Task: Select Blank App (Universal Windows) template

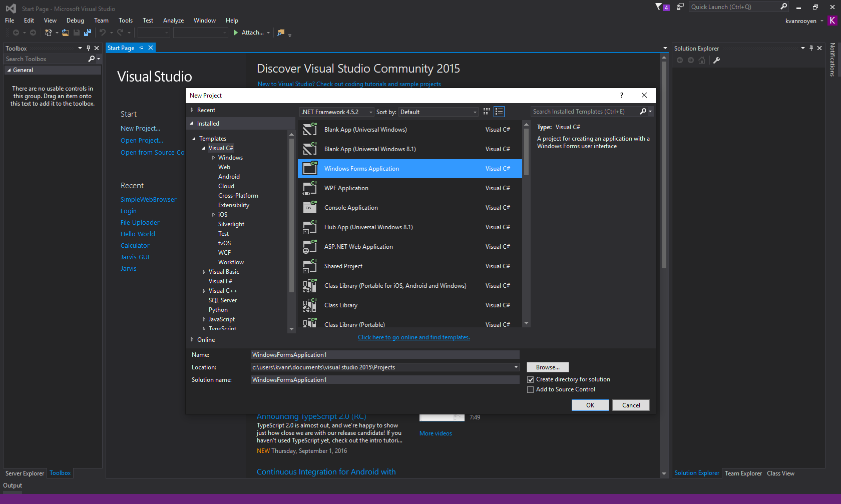Action: tap(410, 130)
